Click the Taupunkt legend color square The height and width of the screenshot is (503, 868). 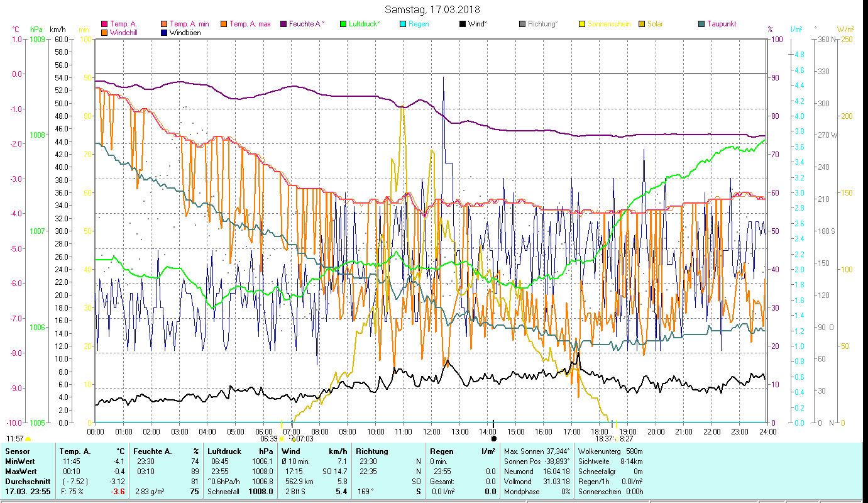pos(702,24)
